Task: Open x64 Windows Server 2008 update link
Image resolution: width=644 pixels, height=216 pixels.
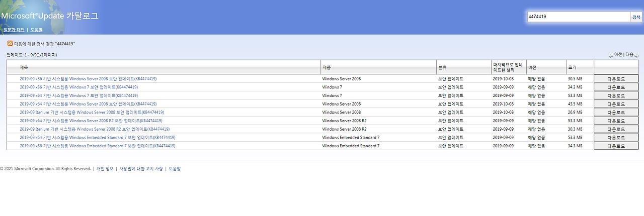Action: click(x=88, y=104)
